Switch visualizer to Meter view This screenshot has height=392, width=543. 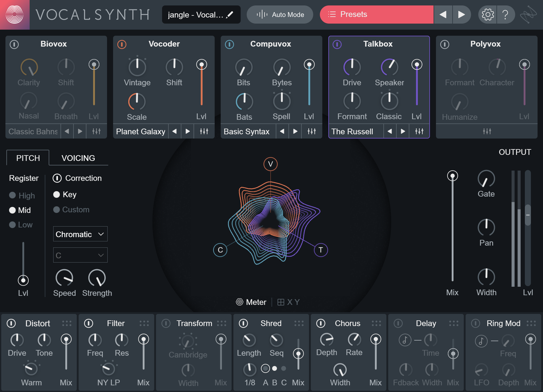click(251, 302)
